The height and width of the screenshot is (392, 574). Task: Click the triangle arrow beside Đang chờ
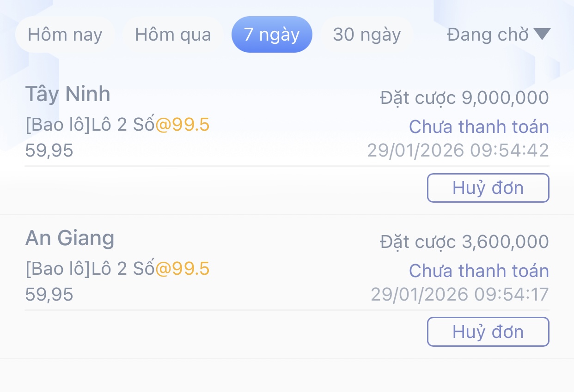click(x=542, y=34)
